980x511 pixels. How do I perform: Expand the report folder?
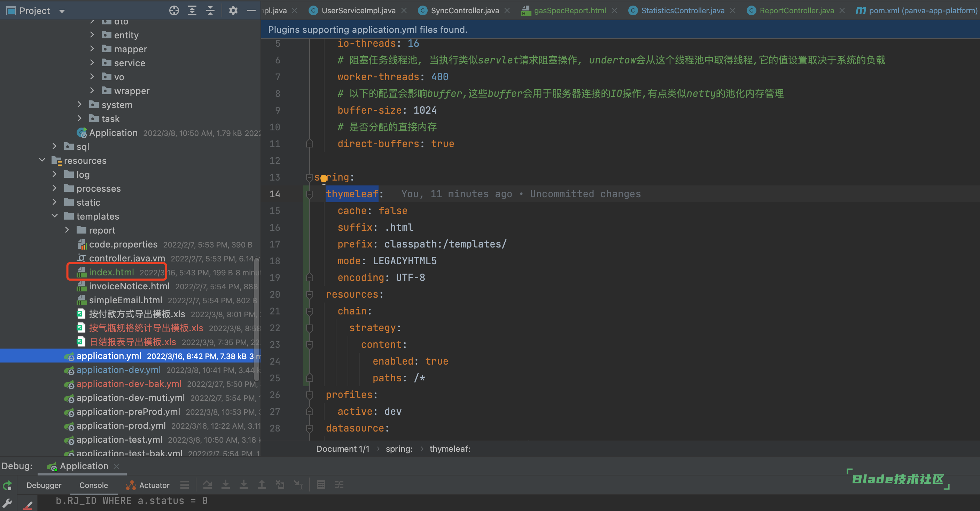(67, 230)
